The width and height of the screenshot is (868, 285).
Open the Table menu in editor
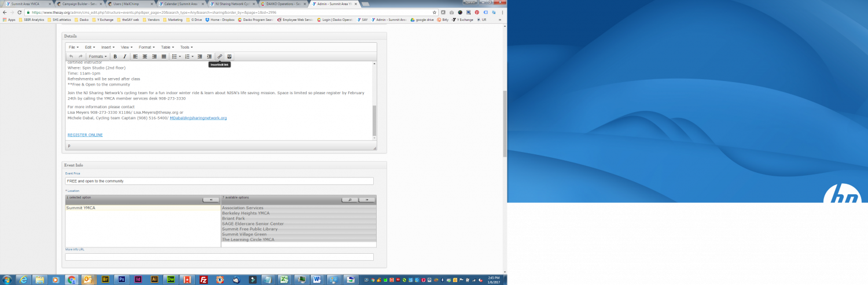[x=167, y=47]
